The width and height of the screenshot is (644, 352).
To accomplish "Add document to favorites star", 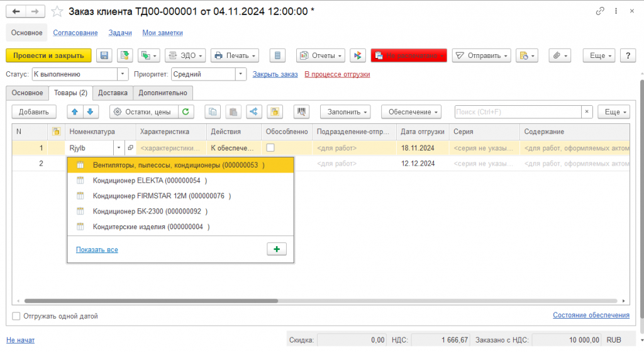I will tap(57, 11).
